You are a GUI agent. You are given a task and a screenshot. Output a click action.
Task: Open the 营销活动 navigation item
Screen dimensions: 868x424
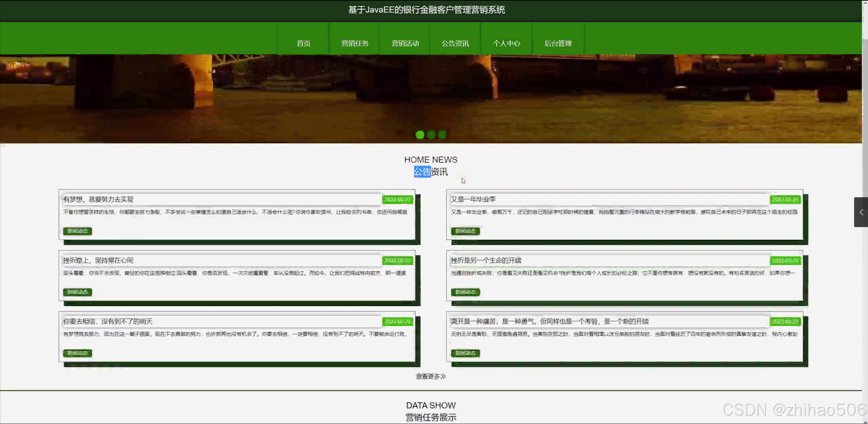[x=405, y=43]
